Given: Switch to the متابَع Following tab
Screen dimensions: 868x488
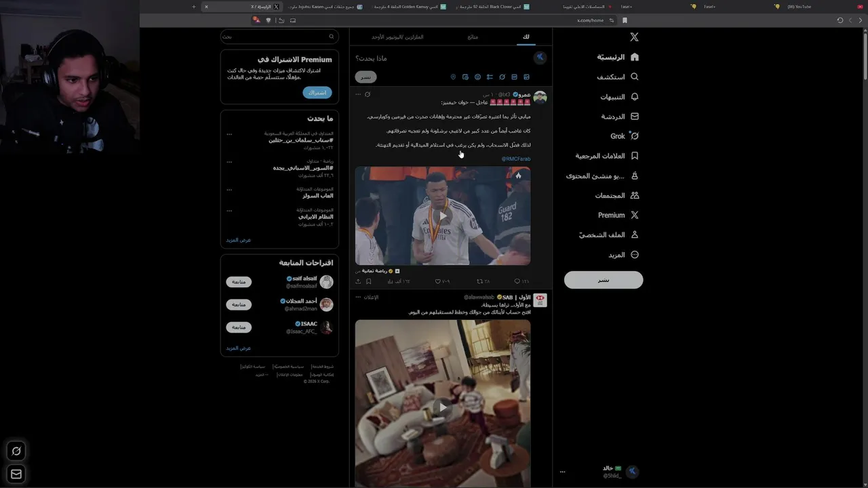Looking at the screenshot, I should [x=473, y=37].
